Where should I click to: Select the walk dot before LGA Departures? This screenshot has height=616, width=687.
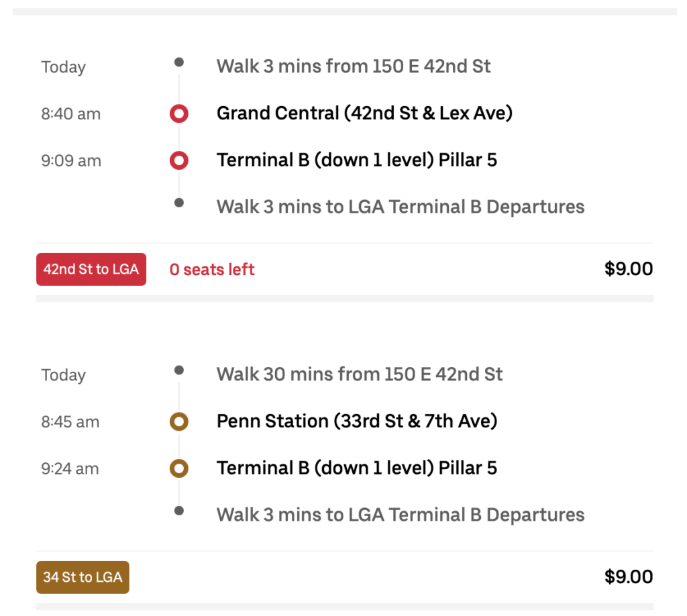pos(178,207)
